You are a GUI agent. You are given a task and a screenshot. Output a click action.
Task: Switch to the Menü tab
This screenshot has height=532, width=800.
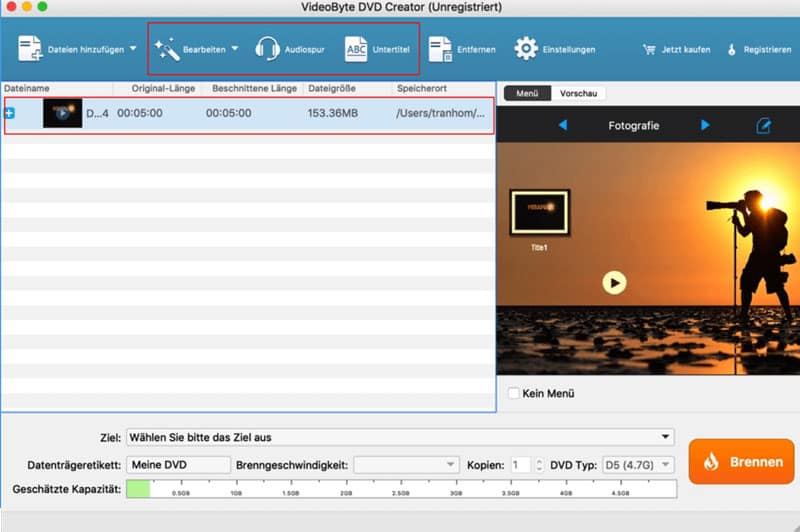point(527,93)
